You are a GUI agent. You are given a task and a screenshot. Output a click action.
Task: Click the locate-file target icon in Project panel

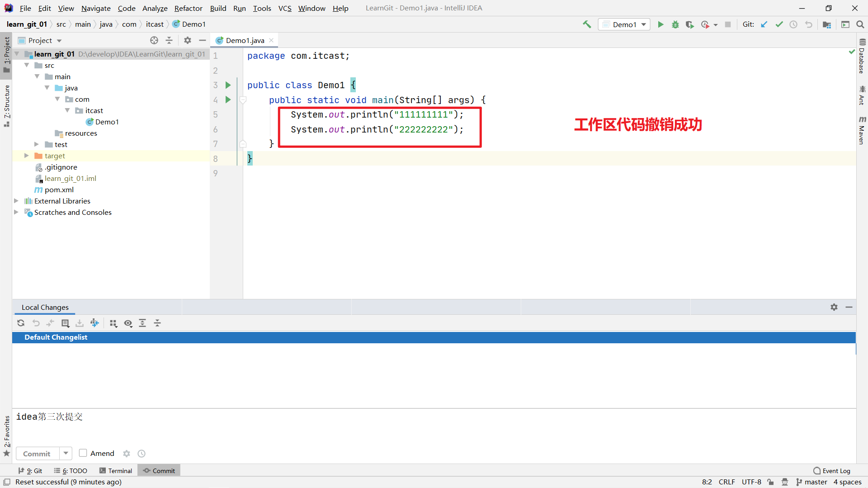(x=154, y=40)
